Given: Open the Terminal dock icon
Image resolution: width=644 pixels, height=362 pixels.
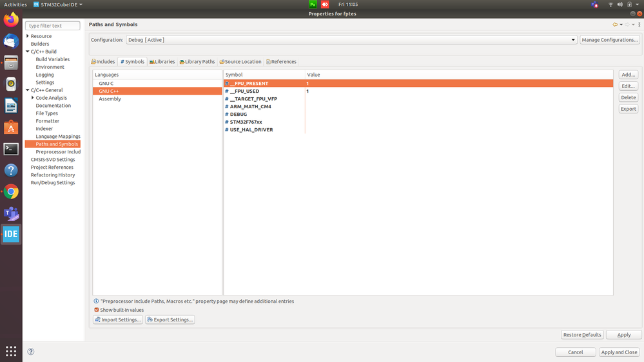Looking at the screenshot, I should click(11, 149).
